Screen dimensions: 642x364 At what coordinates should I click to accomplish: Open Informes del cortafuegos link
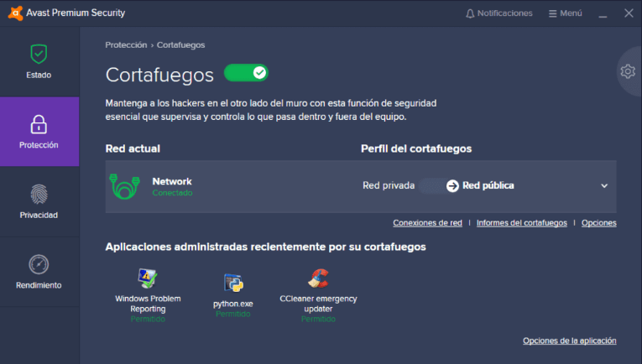coord(522,223)
